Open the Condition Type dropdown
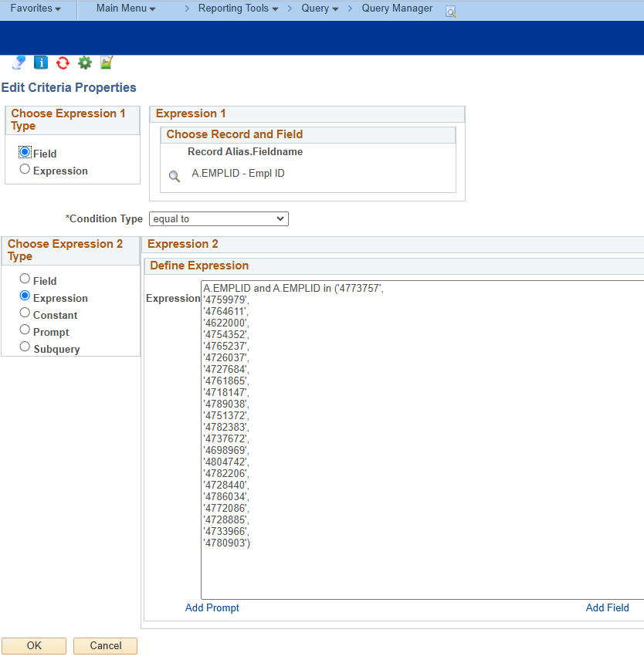 (x=219, y=219)
